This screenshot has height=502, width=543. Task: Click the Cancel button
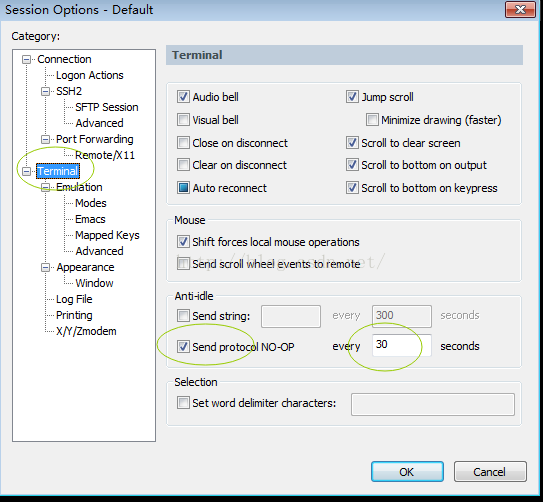pyautogui.click(x=490, y=472)
